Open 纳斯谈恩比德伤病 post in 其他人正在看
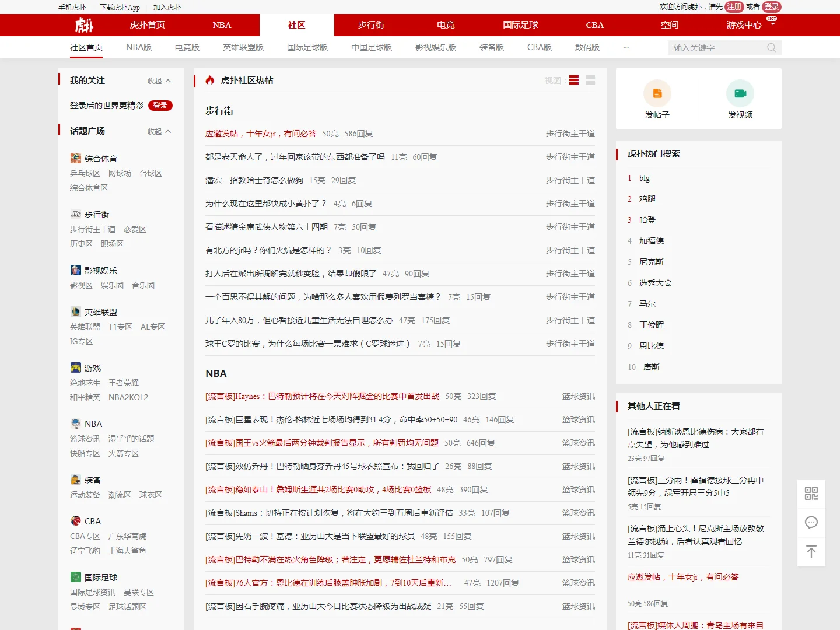Screen dimensions: 840x630 pyautogui.click(x=695, y=438)
